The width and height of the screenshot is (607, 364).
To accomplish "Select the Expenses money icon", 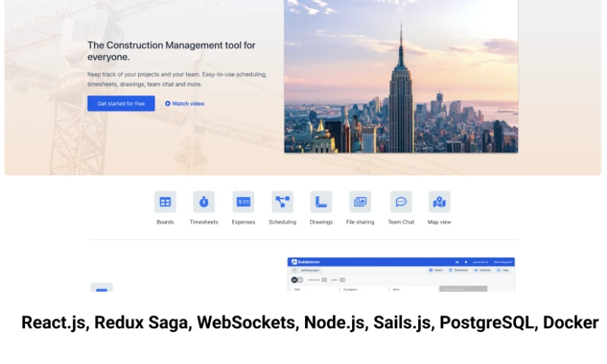I will [x=244, y=202].
